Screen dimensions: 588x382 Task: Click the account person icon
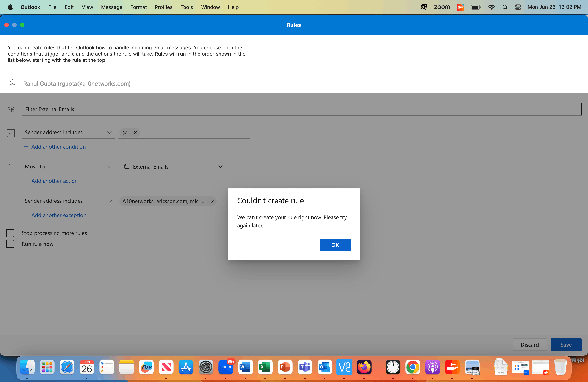point(12,83)
